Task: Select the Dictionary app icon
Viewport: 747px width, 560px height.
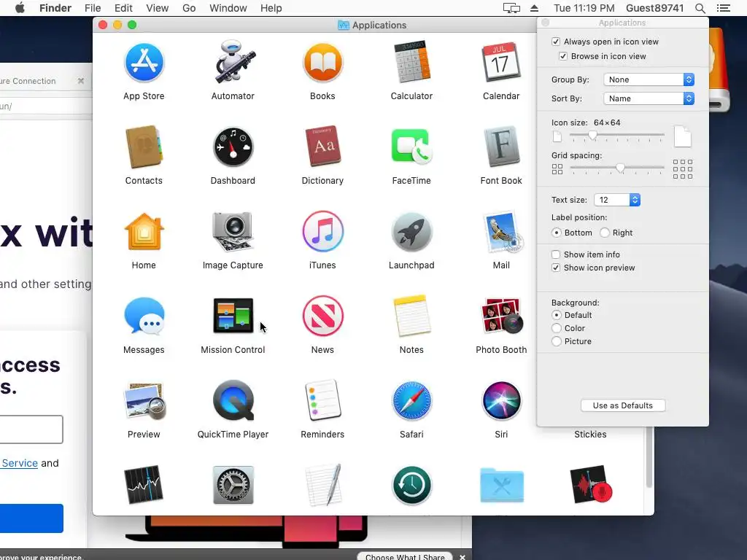Action: (322, 147)
